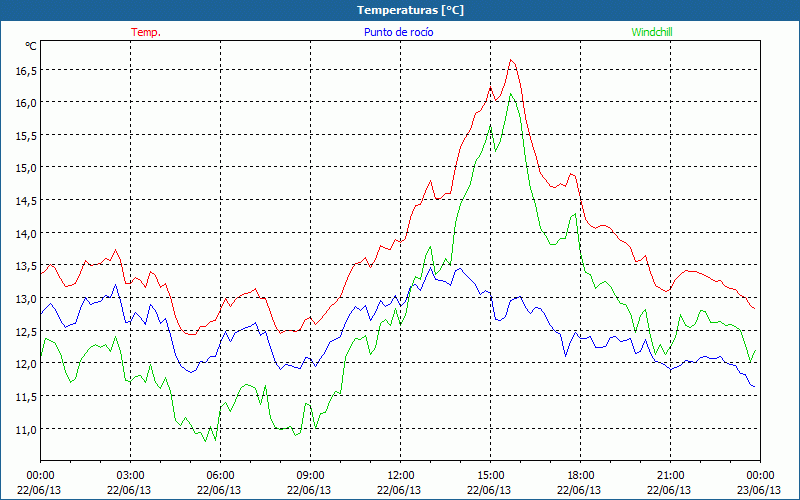The height and width of the screenshot is (500, 800).
Task: Click the Temperaturas [ºC] chart title
Action: point(410,10)
